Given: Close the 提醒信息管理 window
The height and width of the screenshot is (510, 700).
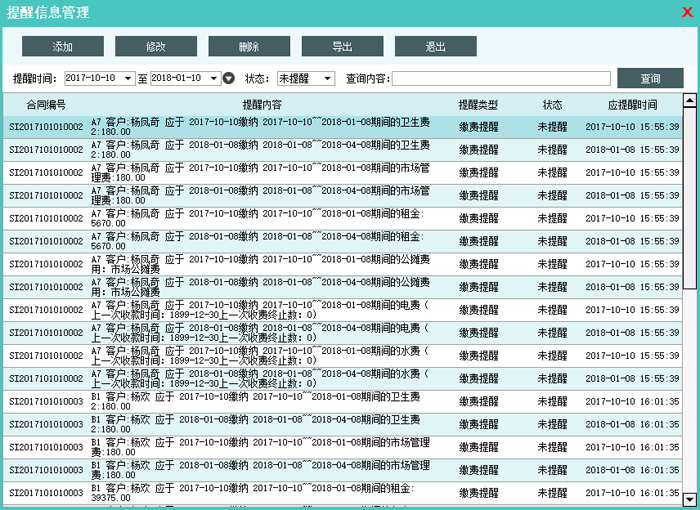Looking at the screenshot, I should pos(685,12).
